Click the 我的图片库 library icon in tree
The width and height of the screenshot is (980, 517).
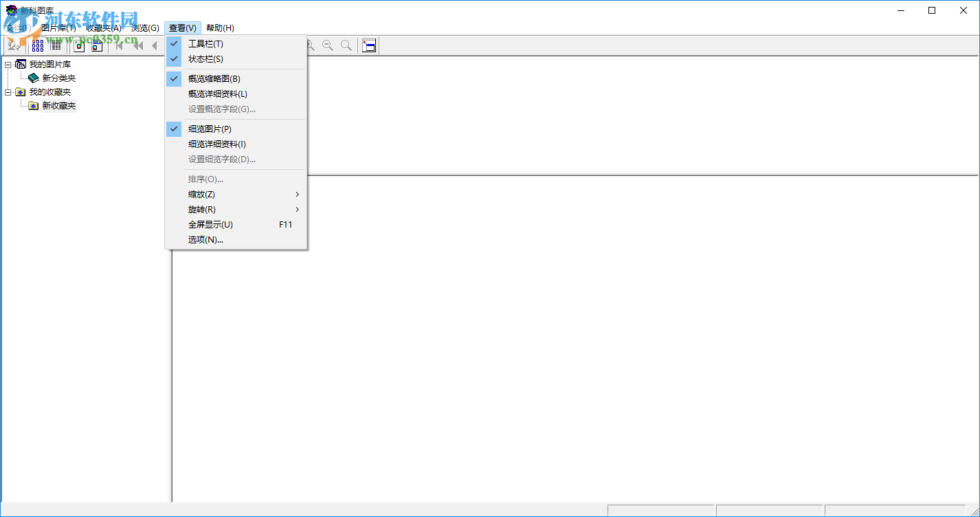pos(21,65)
